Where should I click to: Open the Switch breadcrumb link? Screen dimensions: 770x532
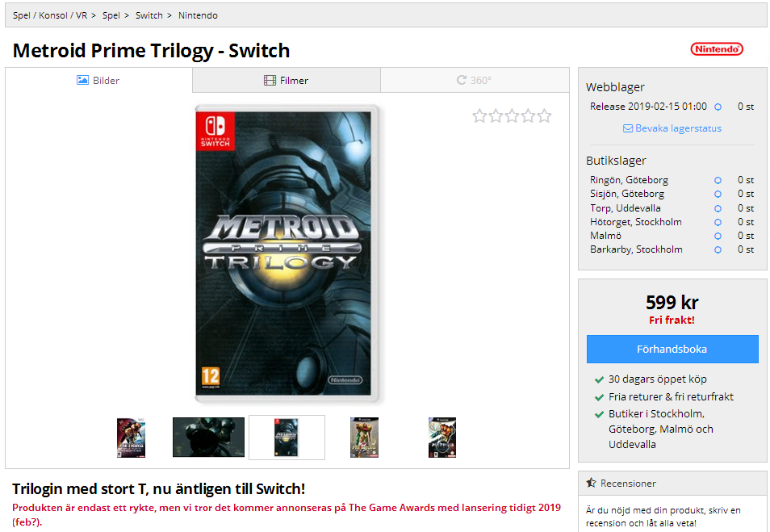(149, 15)
